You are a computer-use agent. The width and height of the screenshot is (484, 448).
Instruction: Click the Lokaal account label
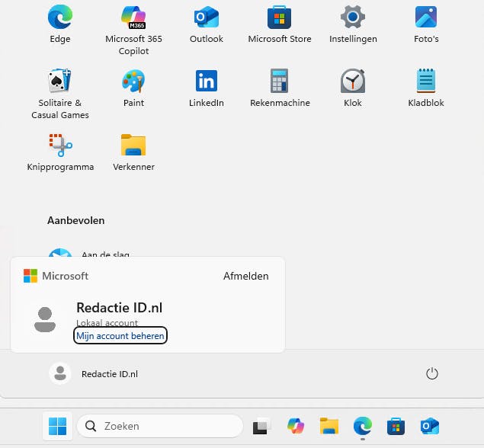point(107,322)
